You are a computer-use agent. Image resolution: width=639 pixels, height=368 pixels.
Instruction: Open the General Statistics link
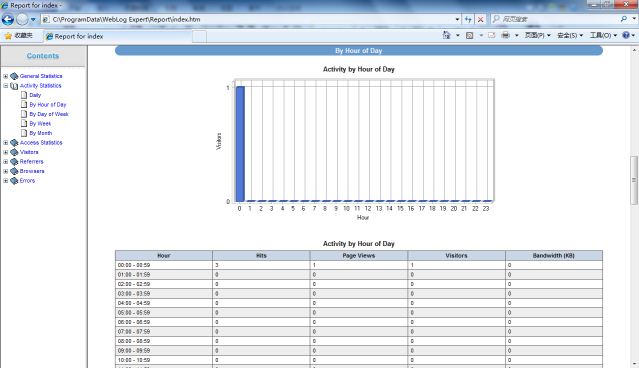41,76
